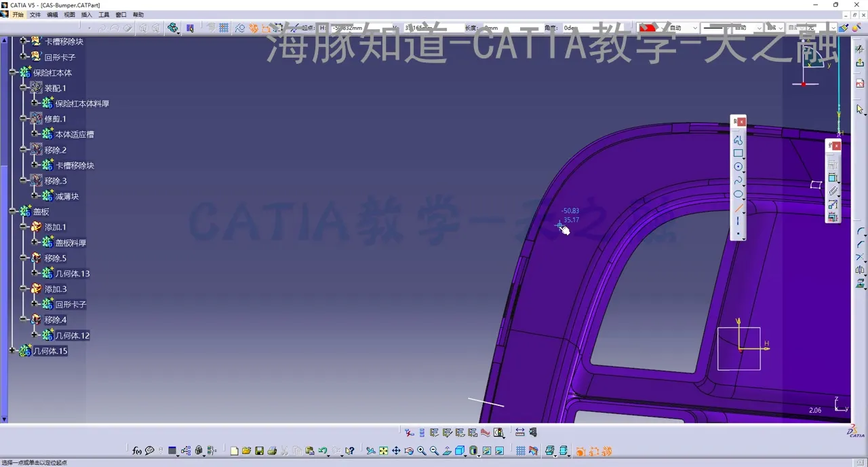Screen dimensions: 868x467
Task: Choose the Circle sketch tool
Action: [738, 167]
